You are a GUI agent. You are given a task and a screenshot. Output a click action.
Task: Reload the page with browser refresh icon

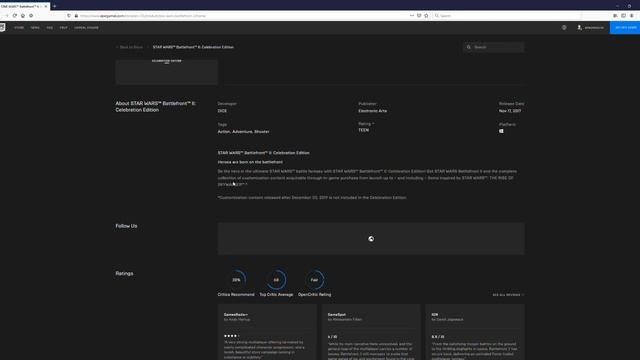click(15, 16)
